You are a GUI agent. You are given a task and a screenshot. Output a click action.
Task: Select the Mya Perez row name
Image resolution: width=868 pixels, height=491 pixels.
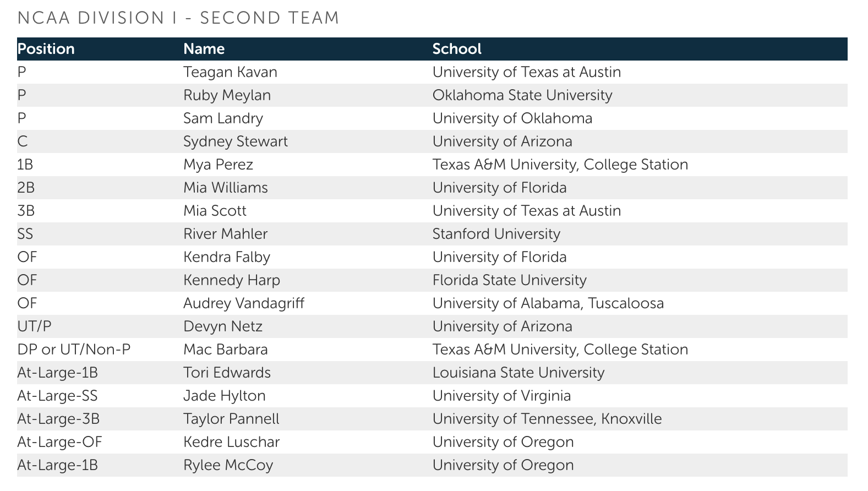pos(218,165)
